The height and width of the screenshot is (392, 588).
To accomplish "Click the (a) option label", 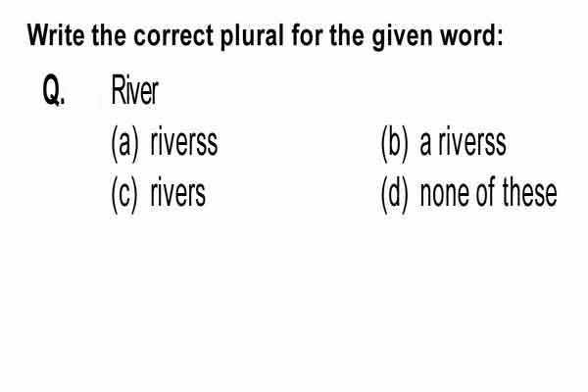I will [x=124, y=145].
